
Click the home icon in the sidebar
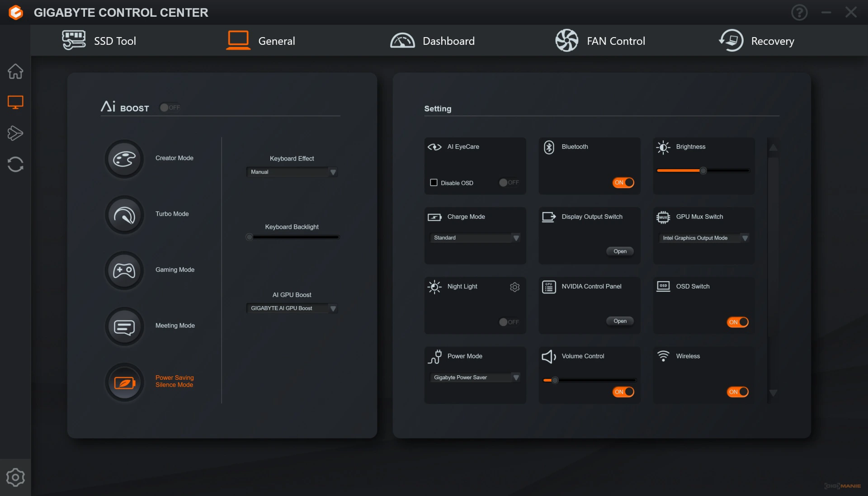click(x=15, y=71)
